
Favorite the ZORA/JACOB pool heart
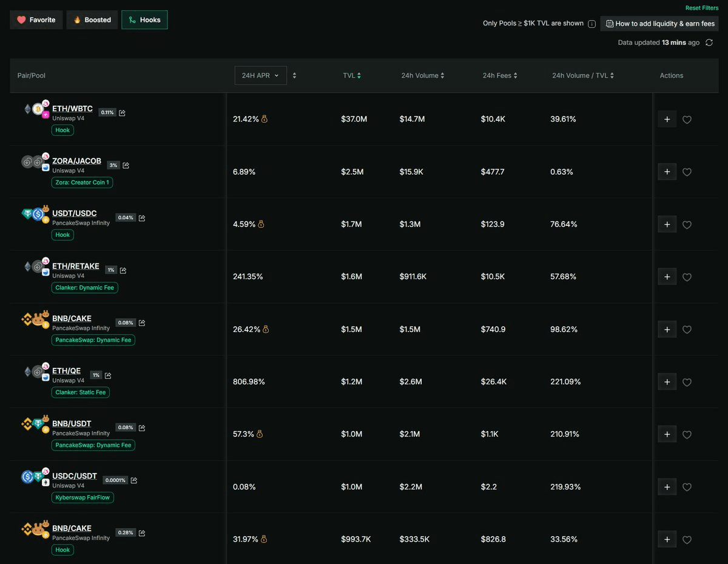click(x=687, y=172)
